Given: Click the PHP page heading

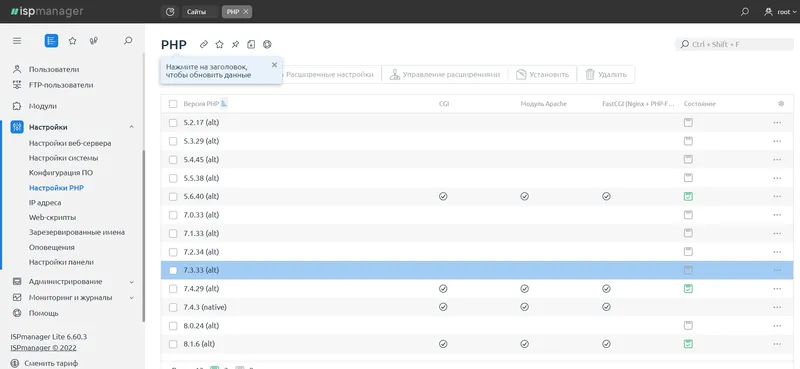Looking at the screenshot, I should coord(173,44).
